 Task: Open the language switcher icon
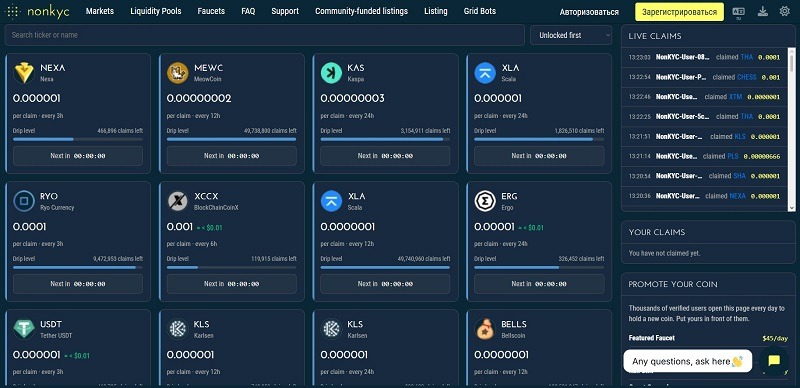pos(738,12)
